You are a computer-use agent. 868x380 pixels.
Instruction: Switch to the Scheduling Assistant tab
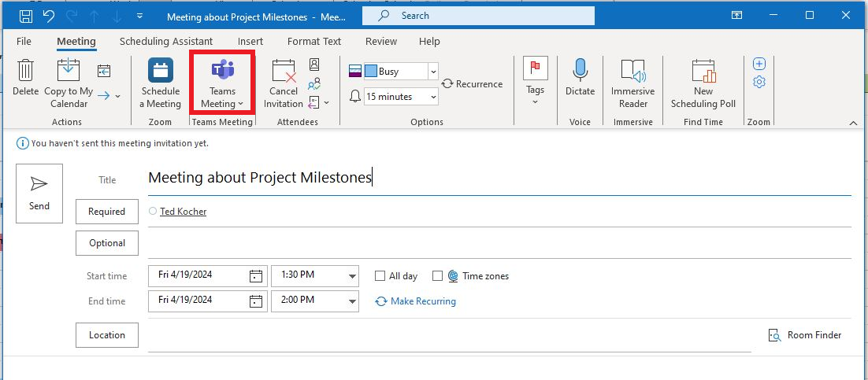[165, 41]
